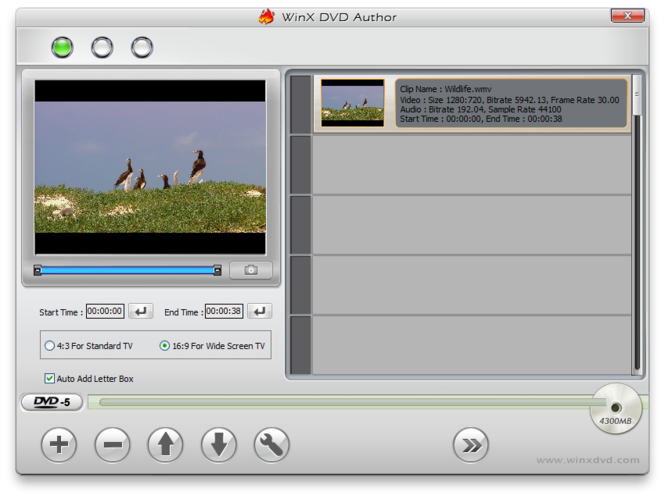The width and height of the screenshot is (665, 499).
Task: Click the Start Time input field
Action: (x=105, y=311)
